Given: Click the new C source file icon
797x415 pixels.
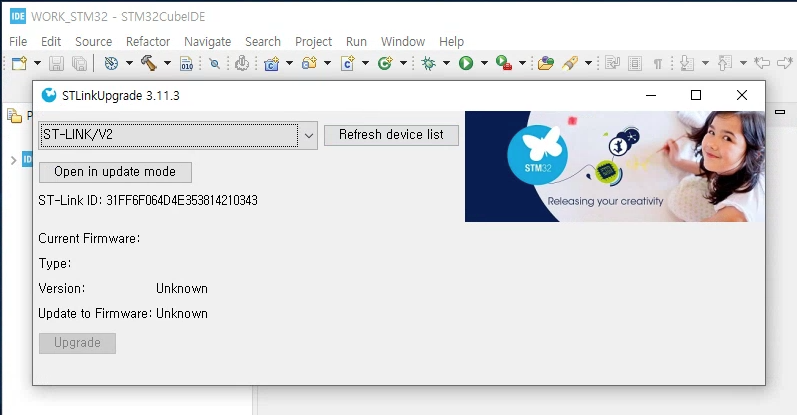Looking at the screenshot, I should 348,63.
